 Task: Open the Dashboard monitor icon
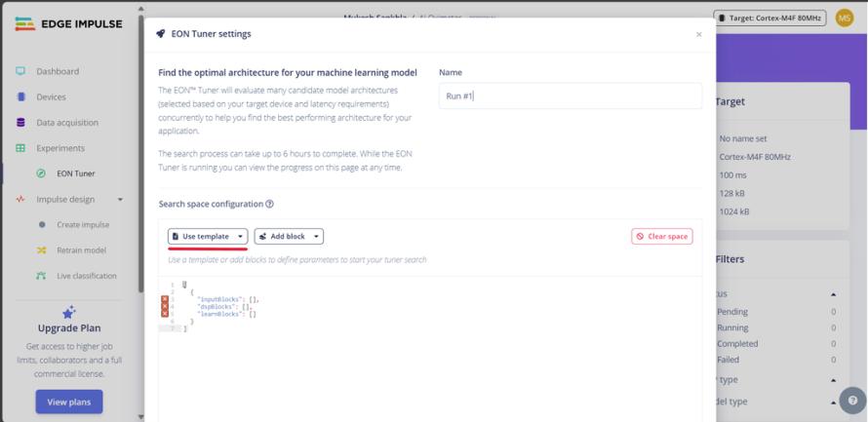coord(20,71)
